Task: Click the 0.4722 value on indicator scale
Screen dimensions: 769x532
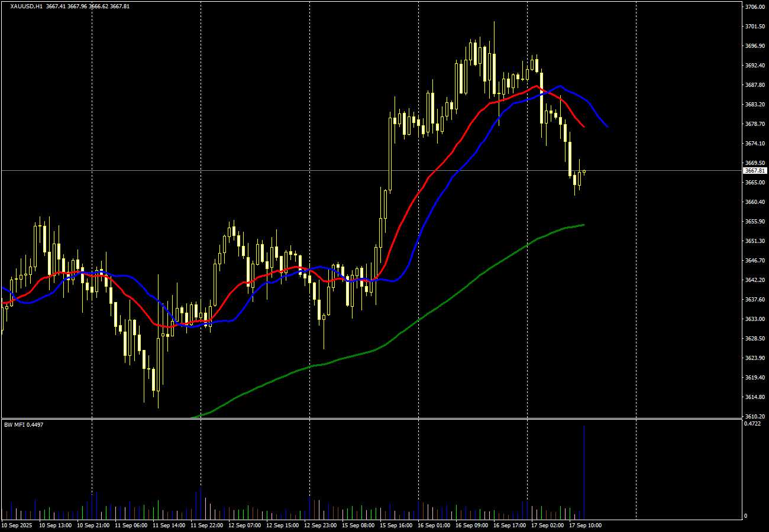Action: pyautogui.click(x=752, y=424)
